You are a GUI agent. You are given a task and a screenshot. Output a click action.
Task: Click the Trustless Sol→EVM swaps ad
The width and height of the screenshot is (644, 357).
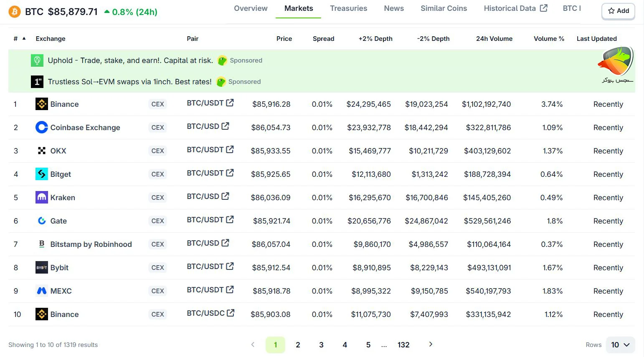pos(129,82)
